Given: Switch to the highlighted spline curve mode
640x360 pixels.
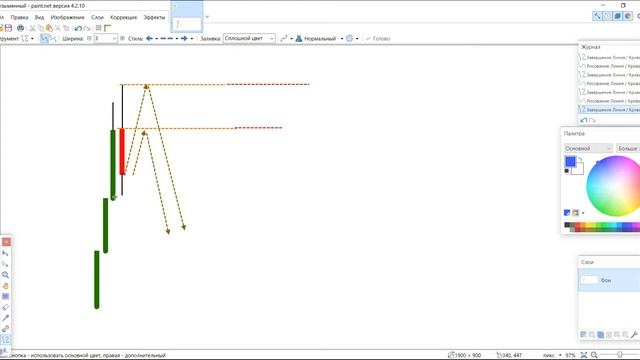Looking at the screenshot, I should pyautogui.click(x=44, y=38).
